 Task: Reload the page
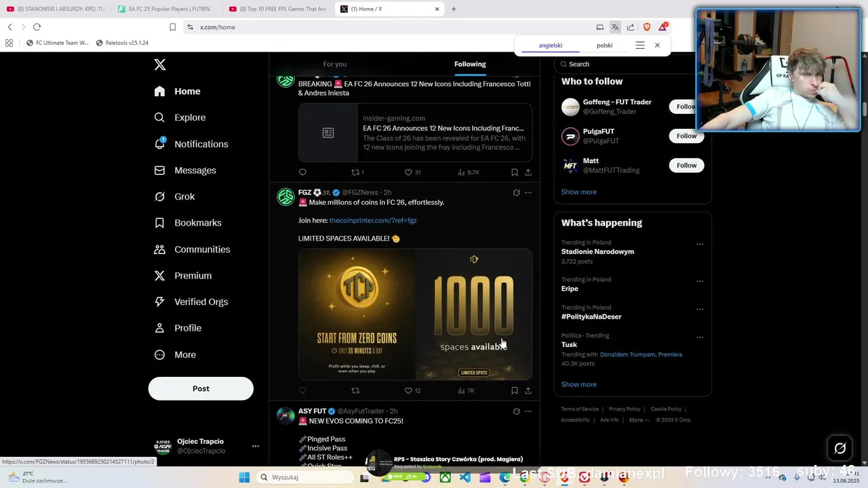37,27
